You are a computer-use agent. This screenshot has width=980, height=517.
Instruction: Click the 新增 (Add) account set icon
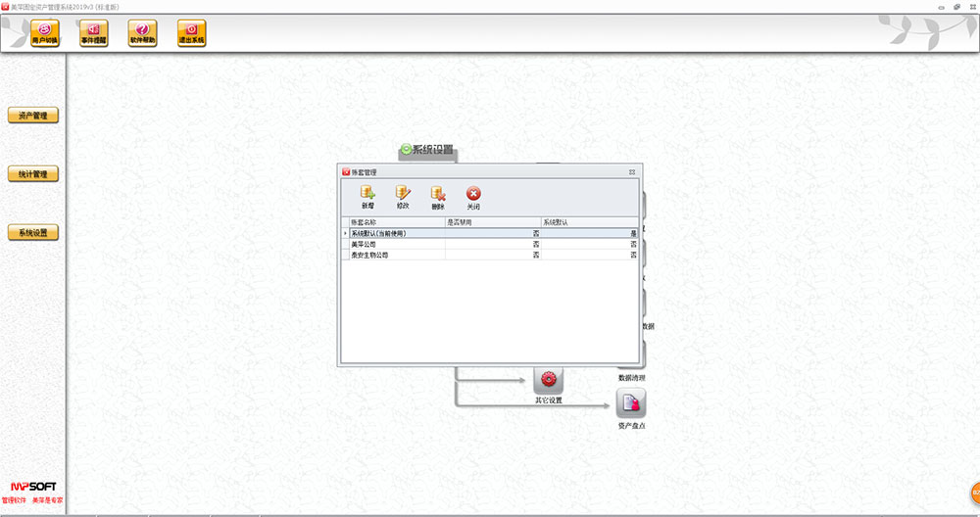coord(367,195)
